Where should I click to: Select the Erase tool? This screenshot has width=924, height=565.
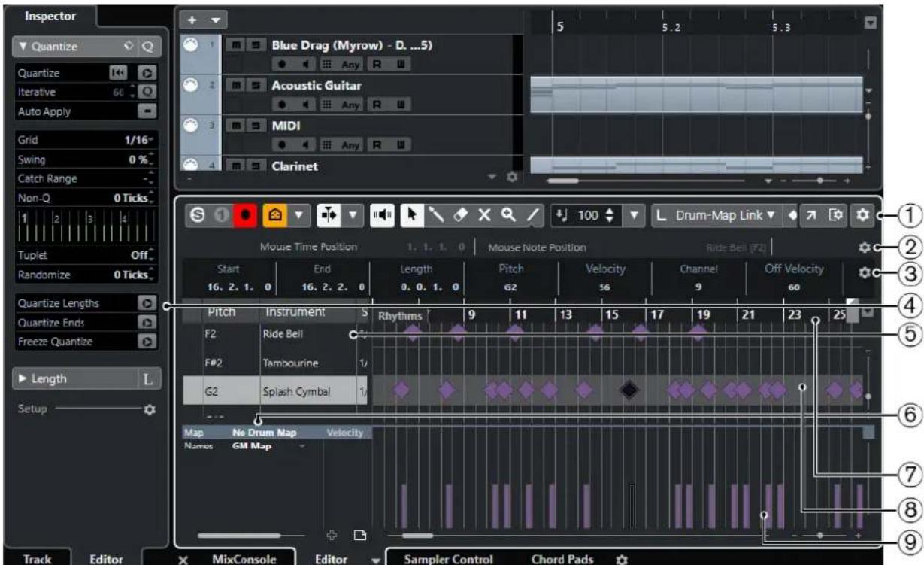[x=460, y=216]
